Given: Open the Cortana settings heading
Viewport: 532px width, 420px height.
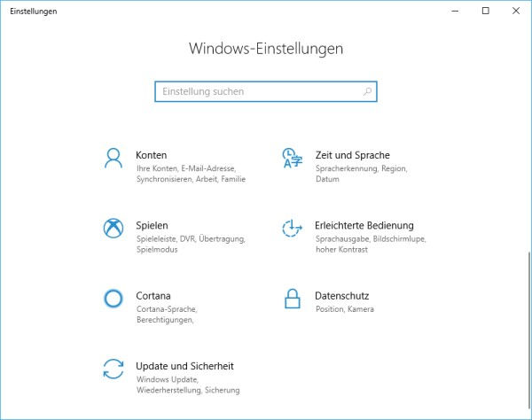Looking at the screenshot, I should 153,296.
